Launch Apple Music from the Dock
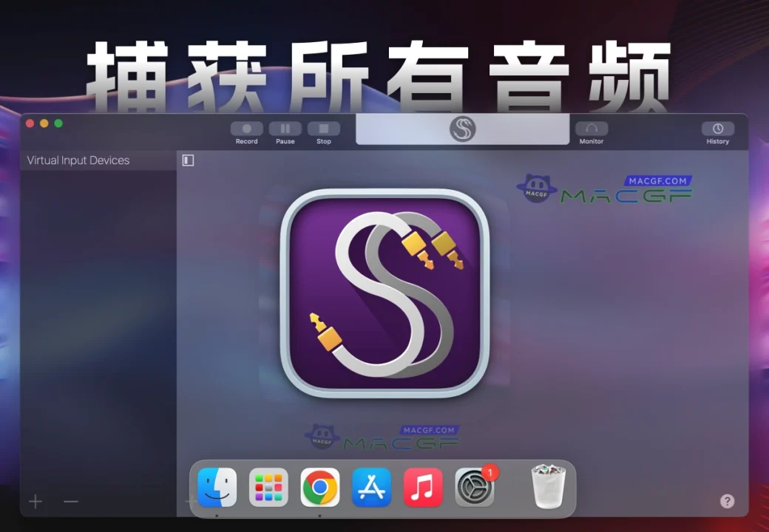This screenshot has width=769, height=532. point(423,486)
